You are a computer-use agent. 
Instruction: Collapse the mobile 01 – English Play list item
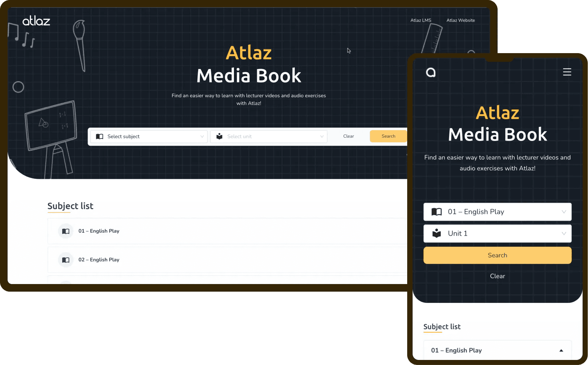[x=561, y=351]
